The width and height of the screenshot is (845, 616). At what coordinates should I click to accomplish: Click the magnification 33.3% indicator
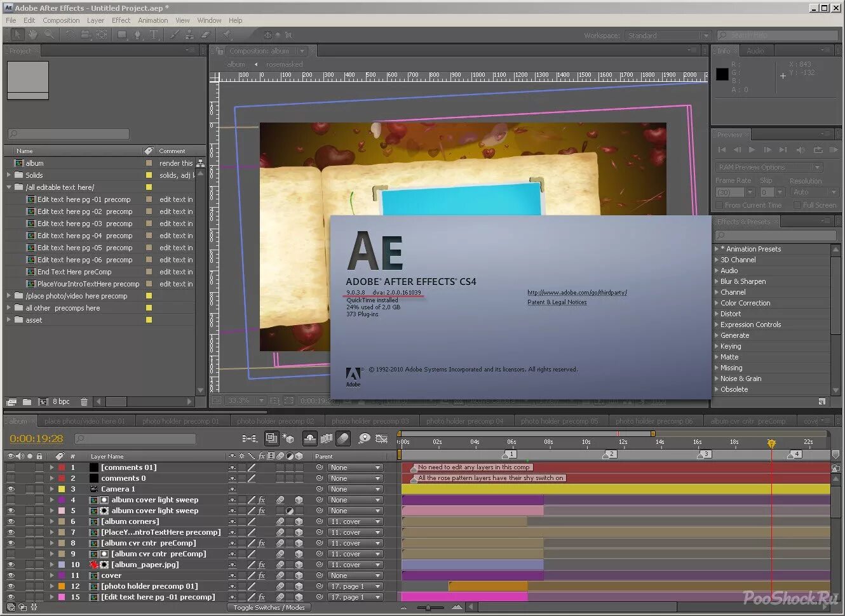239,401
